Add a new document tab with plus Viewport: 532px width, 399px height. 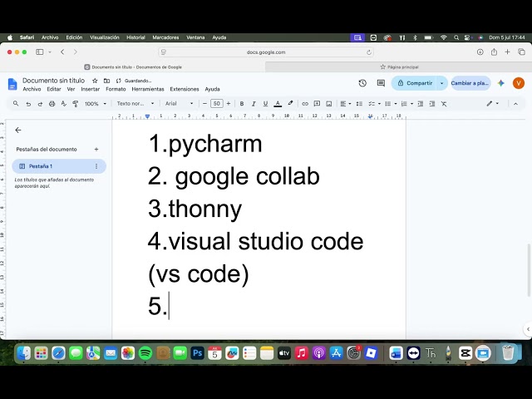96,150
